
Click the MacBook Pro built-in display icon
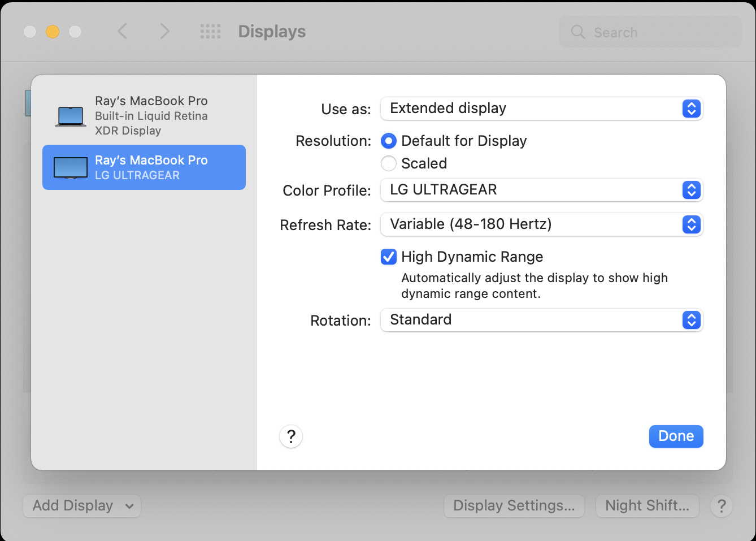(71, 116)
